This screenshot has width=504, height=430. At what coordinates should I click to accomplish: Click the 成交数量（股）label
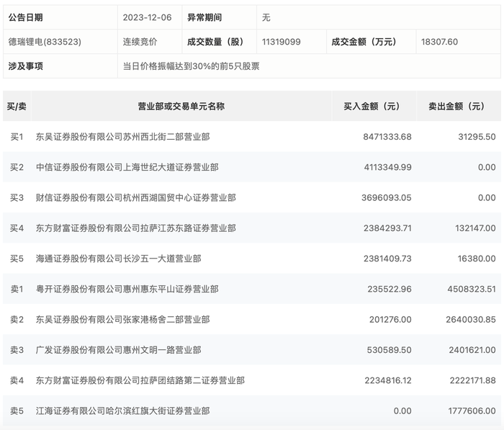tap(215, 42)
